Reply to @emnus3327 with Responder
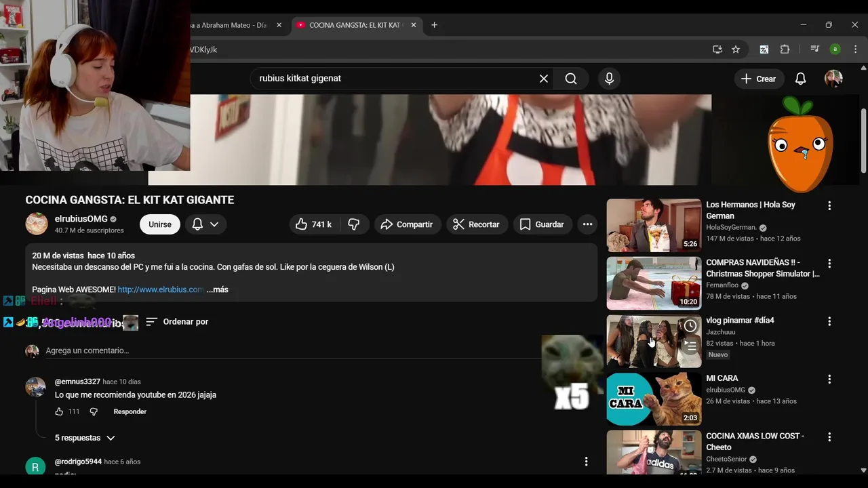The height and width of the screenshot is (488, 868). [x=130, y=411]
